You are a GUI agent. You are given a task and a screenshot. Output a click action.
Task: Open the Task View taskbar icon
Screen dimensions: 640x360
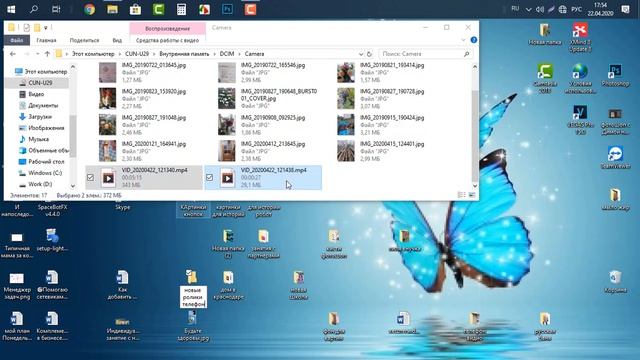coord(56,9)
